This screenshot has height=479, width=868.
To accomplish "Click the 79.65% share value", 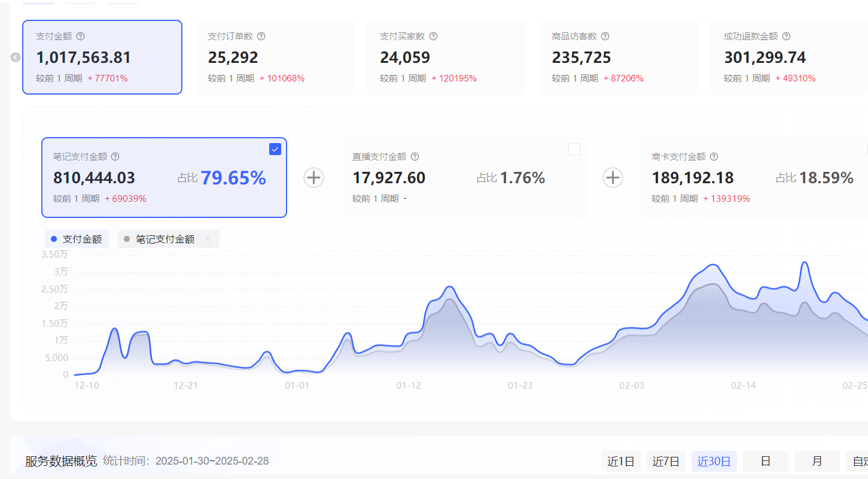I will 233,178.
